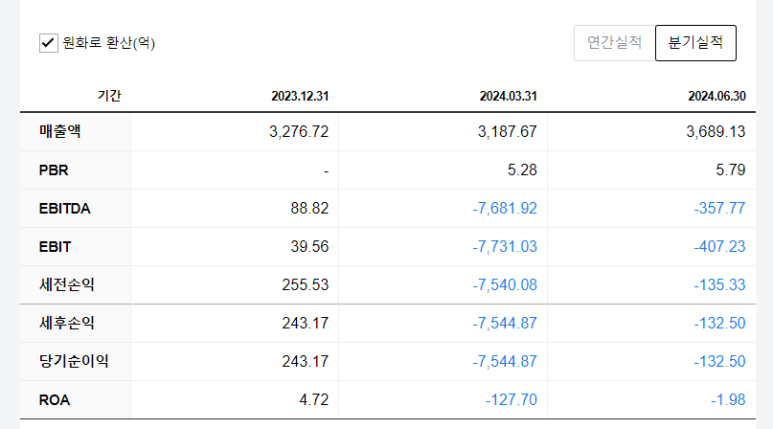The width and height of the screenshot is (773, 429).
Task: Click the 2024.03.31 column header
Action: point(508,96)
